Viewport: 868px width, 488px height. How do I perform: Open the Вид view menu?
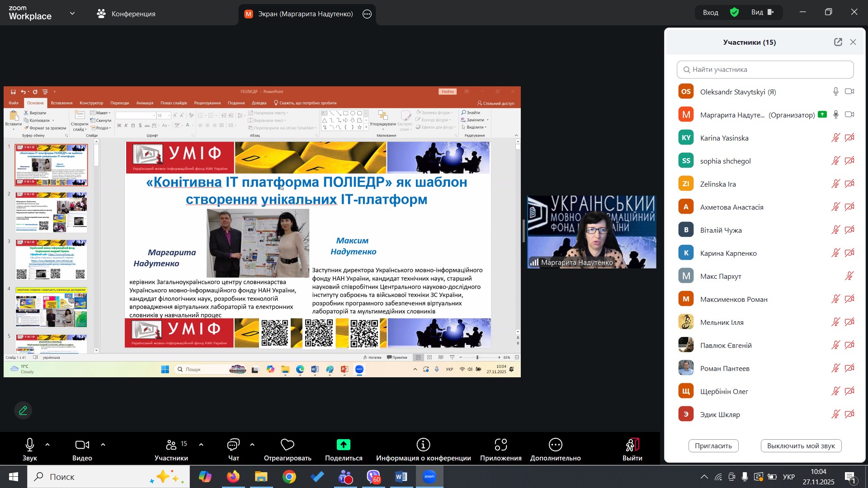point(762,13)
